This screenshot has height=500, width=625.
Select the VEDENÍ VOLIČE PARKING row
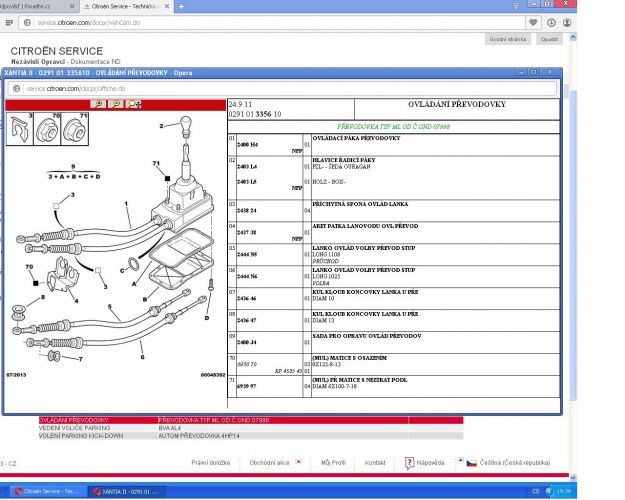point(251,428)
